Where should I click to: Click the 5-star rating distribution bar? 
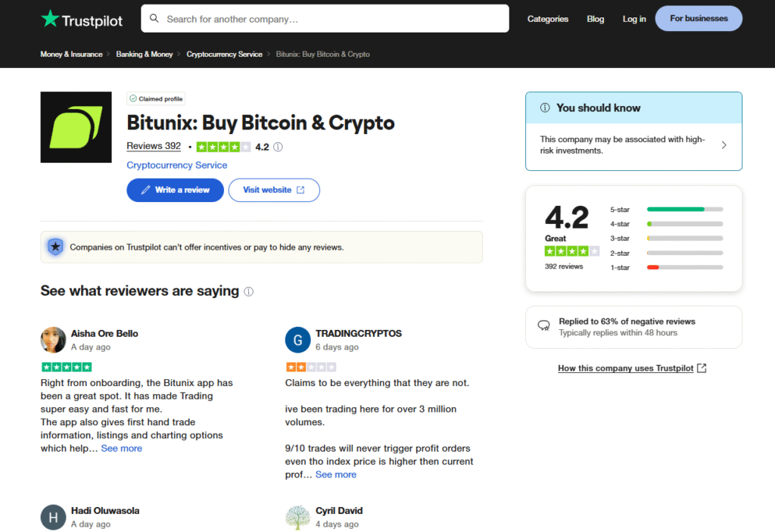coord(683,210)
